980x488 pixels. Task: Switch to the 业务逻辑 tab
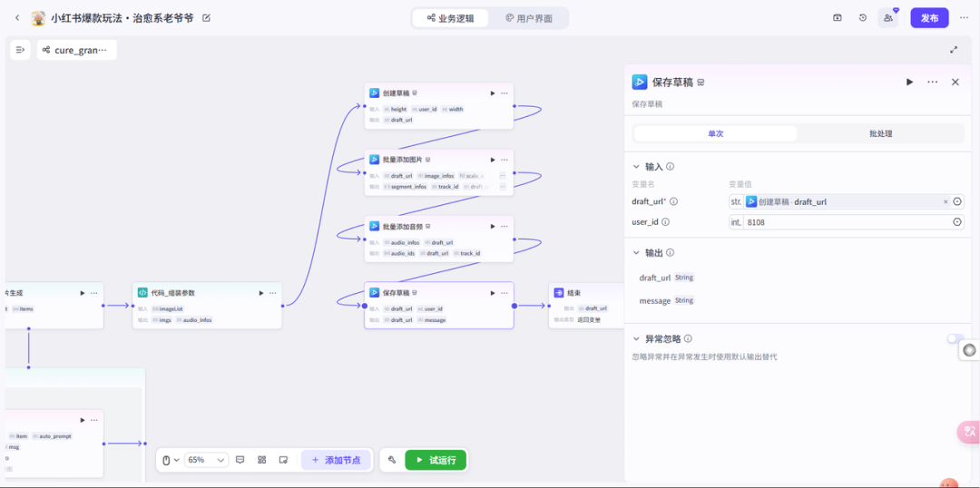point(450,18)
